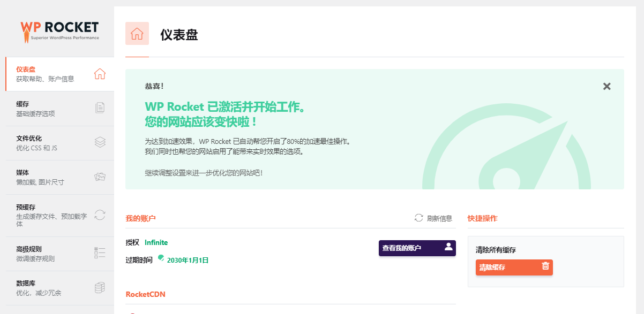Click the refresh icon next to 刷新信息
Screen dimensions: 644x314
click(x=419, y=218)
